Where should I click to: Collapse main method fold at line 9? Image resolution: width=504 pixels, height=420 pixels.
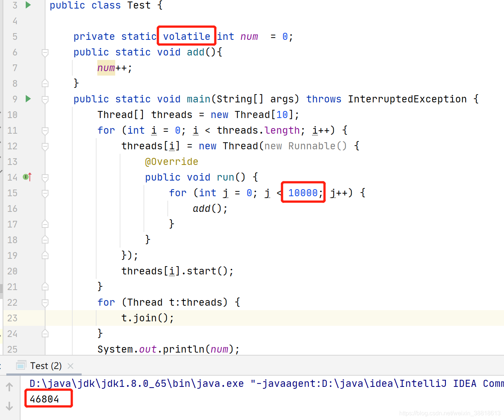[45, 99]
